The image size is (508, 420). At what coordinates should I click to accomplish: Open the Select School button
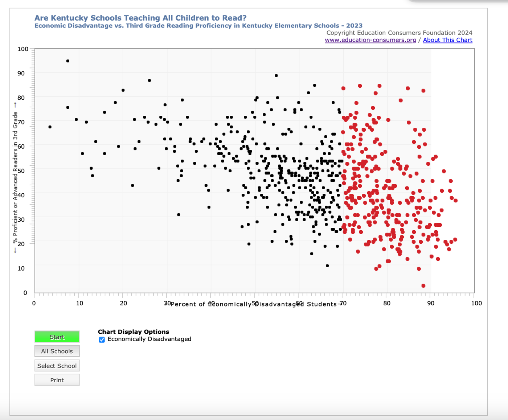(57, 366)
